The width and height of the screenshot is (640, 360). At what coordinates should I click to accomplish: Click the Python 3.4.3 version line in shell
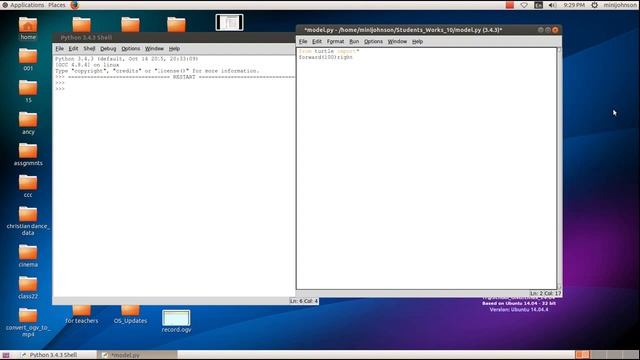coord(127,59)
